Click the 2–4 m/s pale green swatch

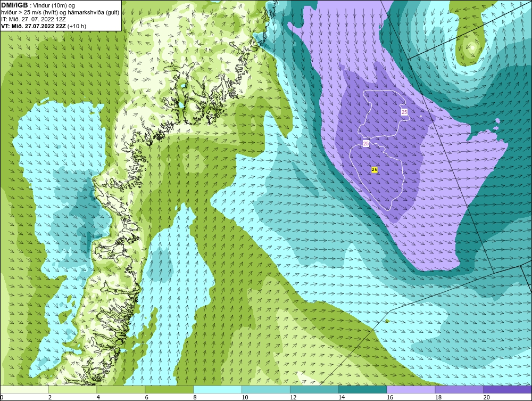coord(72,389)
